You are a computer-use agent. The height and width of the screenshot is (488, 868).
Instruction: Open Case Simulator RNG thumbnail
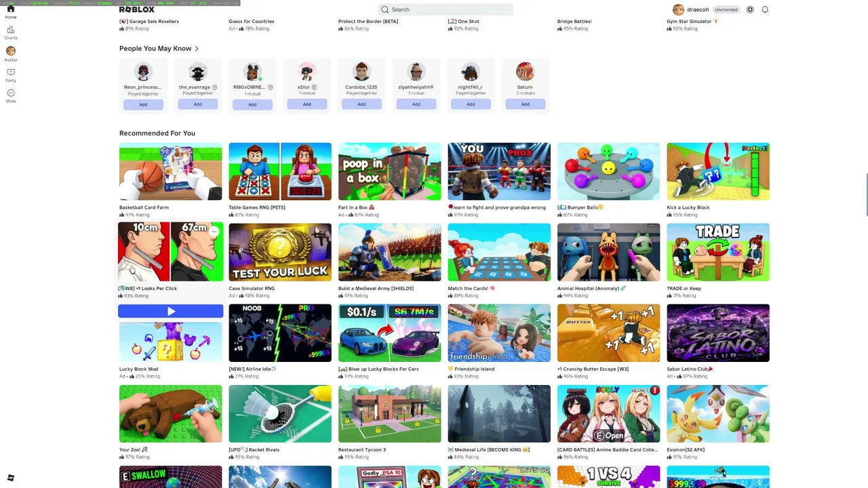280,252
